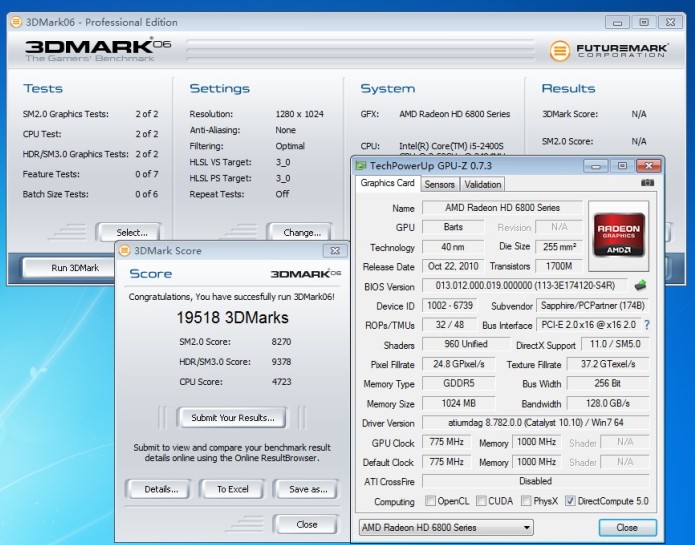
Task: Click the Bus Width value 256 Bit
Action: [x=608, y=383]
